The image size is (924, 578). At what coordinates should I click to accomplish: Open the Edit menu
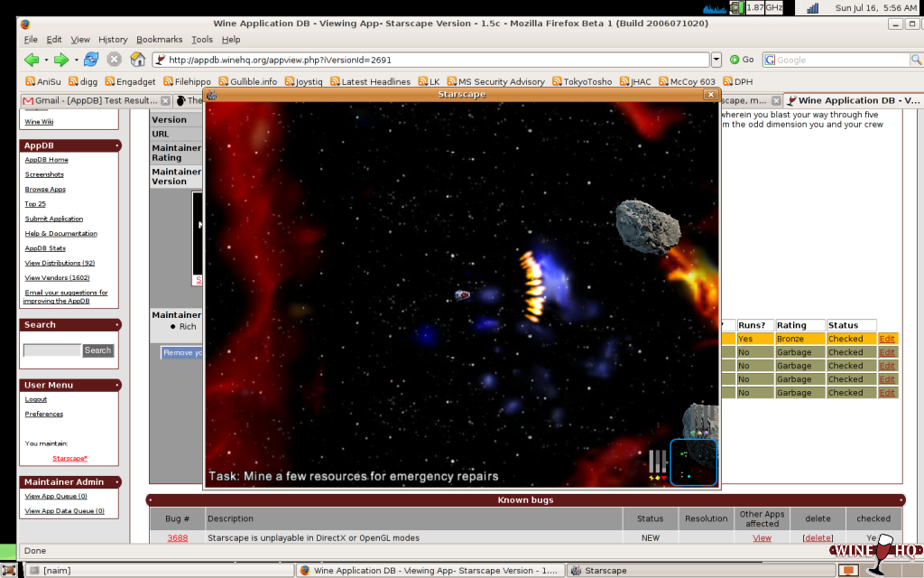(54, 40)
